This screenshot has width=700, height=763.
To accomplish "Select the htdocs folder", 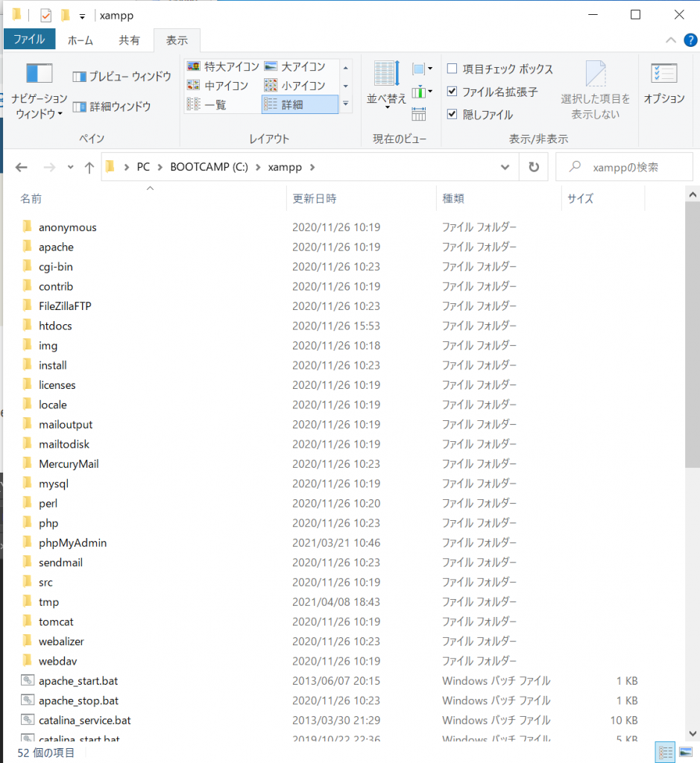I will point(55,326).
